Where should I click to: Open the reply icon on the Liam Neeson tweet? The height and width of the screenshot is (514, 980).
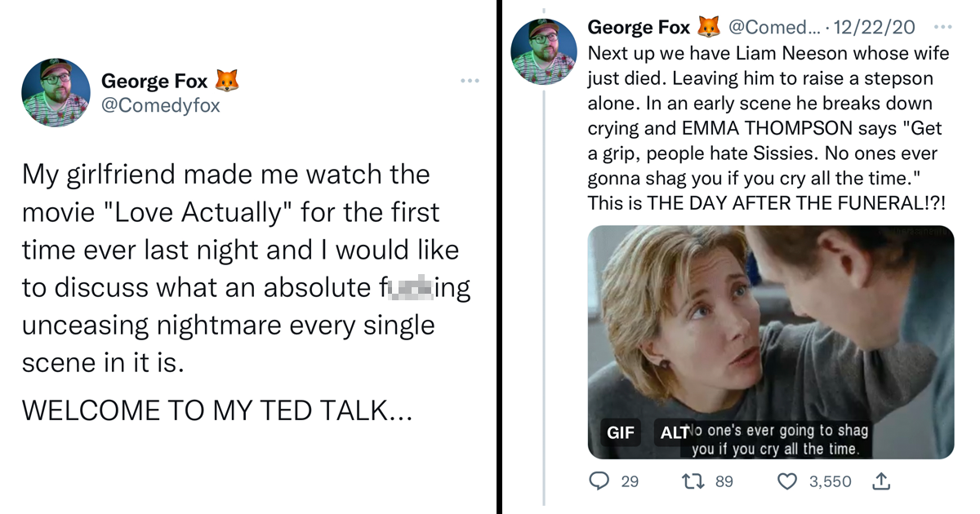tap(598, 481)
